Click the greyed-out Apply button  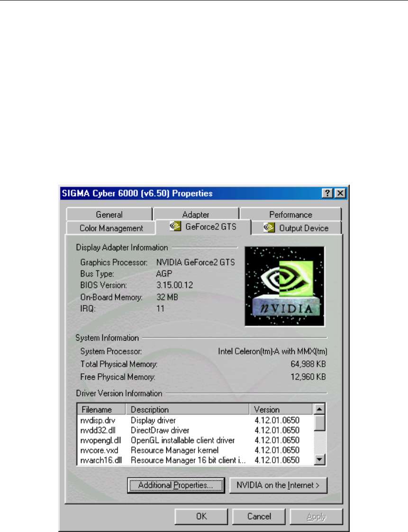pos(317,516)
